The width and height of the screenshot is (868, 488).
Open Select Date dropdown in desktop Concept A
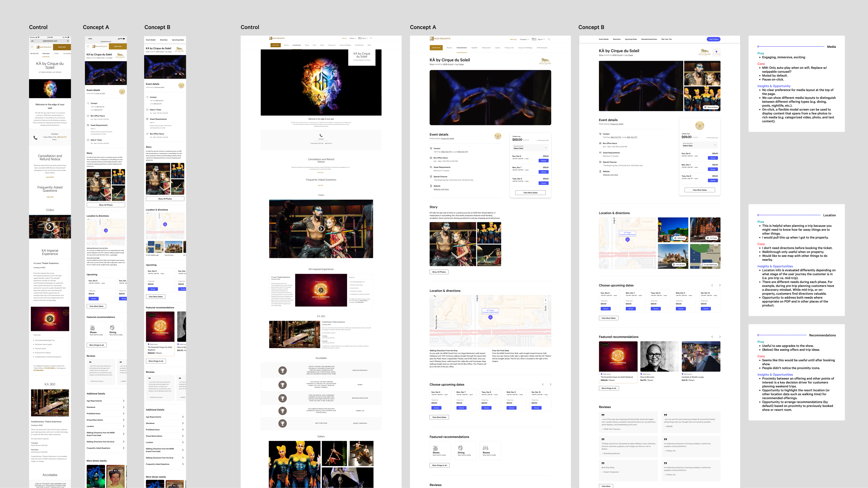tap(530, 147)
